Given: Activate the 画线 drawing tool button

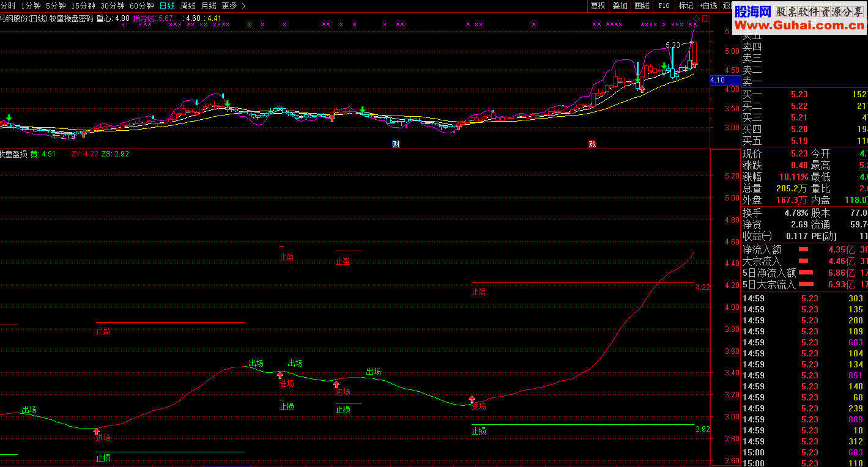Looking at the screenshot, I should (x=642, y=6).
